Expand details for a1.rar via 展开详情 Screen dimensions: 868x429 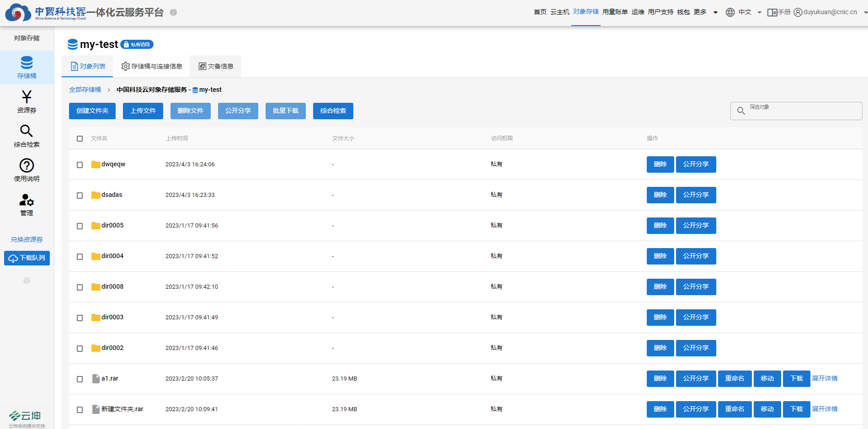(825, 378)
